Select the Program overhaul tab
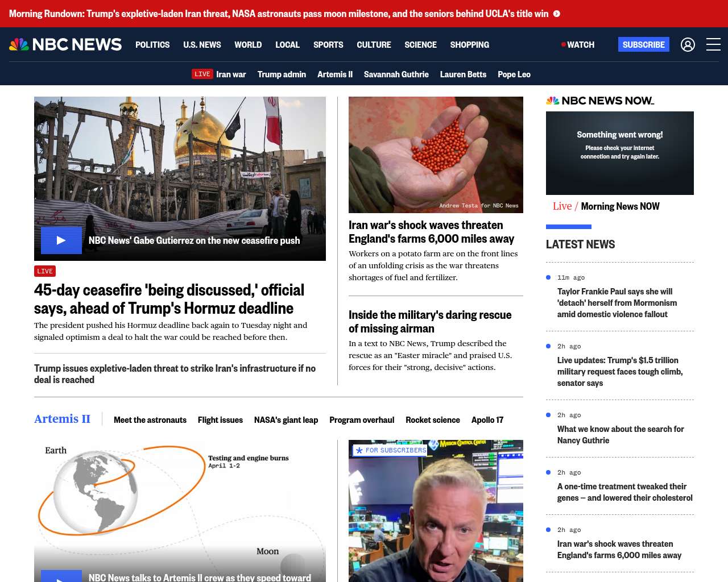Image resolution: width=728 pixels, height=582 pixels. click(x=362, y=420)
